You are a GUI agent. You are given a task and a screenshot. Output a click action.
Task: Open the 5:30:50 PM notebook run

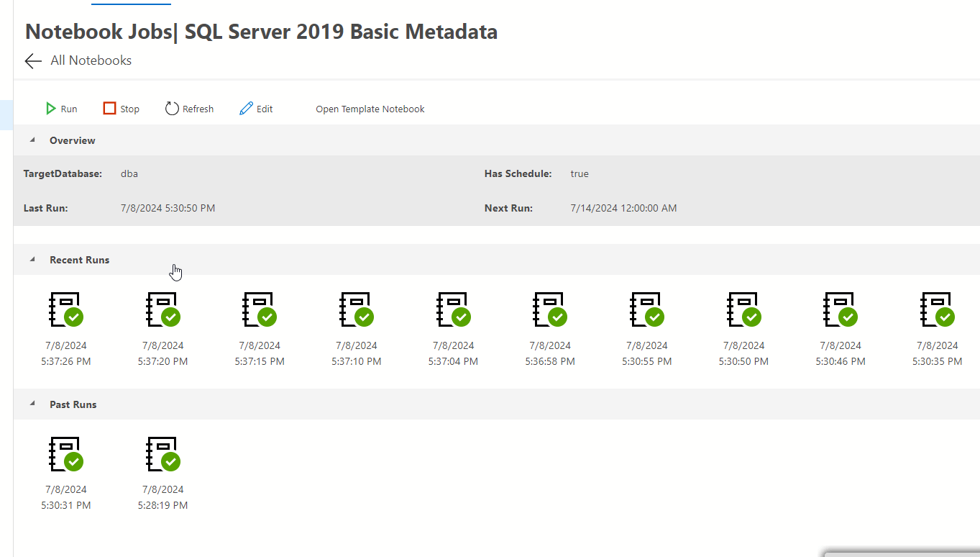[x=744, y=310]
